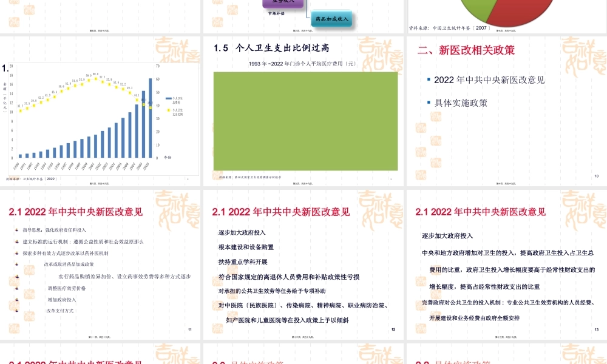Click the square bullet before 2022年中共中央新医改意见
The height and width of the screenshot is (364, 607).
pos(429,79)
